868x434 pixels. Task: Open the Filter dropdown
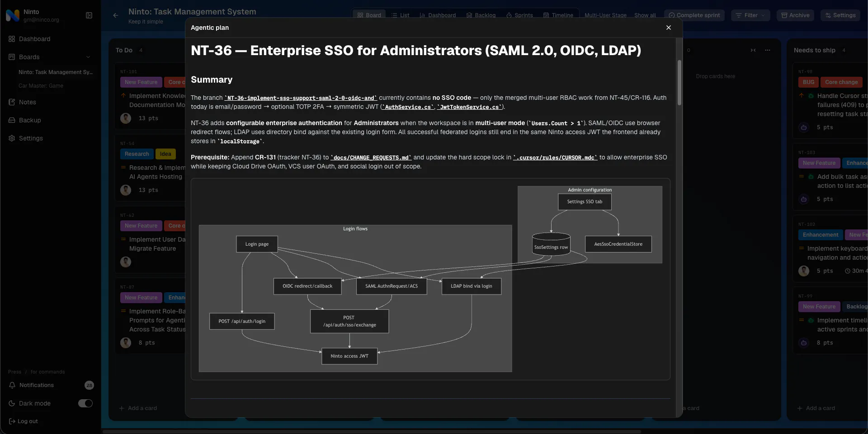(750, 15)
